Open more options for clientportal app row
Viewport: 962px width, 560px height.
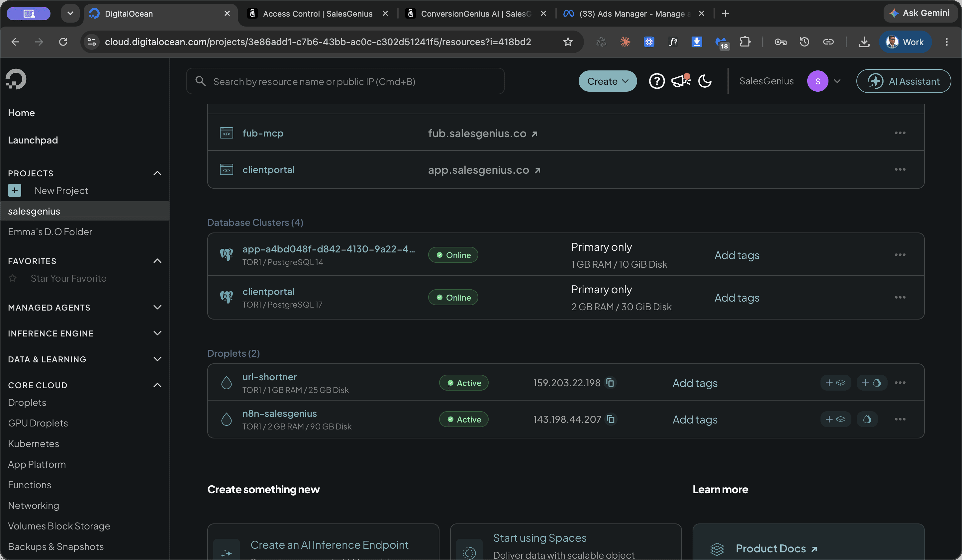tap(900, 169)
